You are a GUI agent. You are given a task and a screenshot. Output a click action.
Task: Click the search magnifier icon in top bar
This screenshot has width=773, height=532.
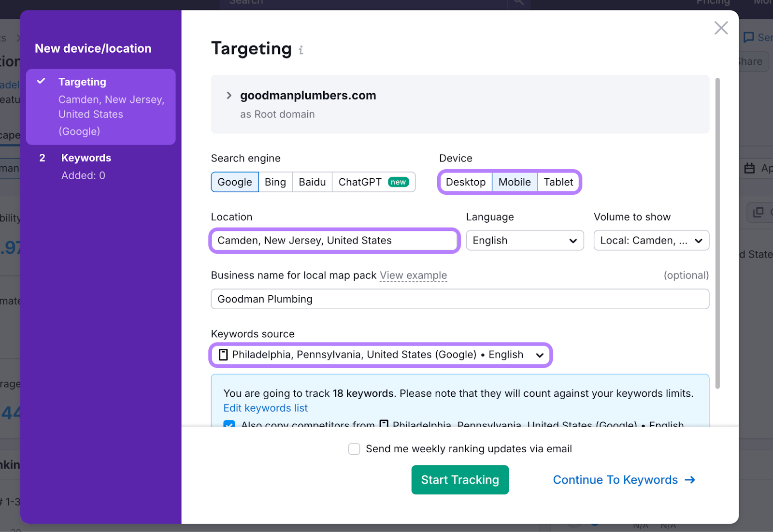[518, 2]
